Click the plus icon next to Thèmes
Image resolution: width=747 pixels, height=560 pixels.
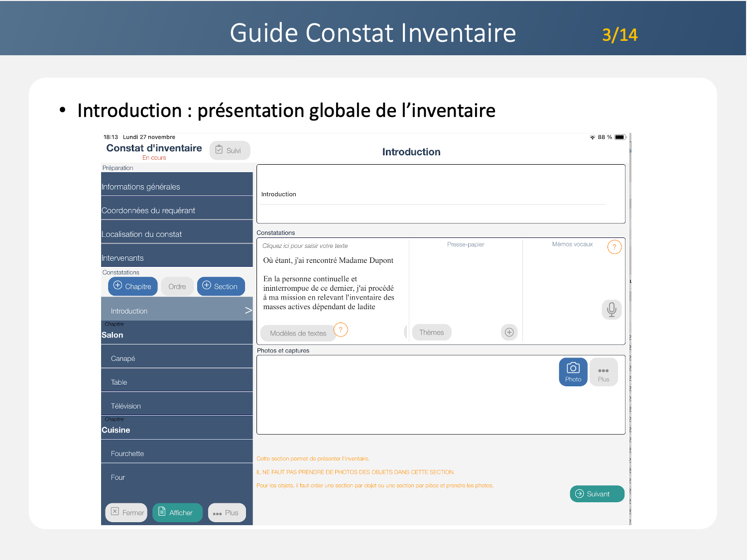click(509, 333)
